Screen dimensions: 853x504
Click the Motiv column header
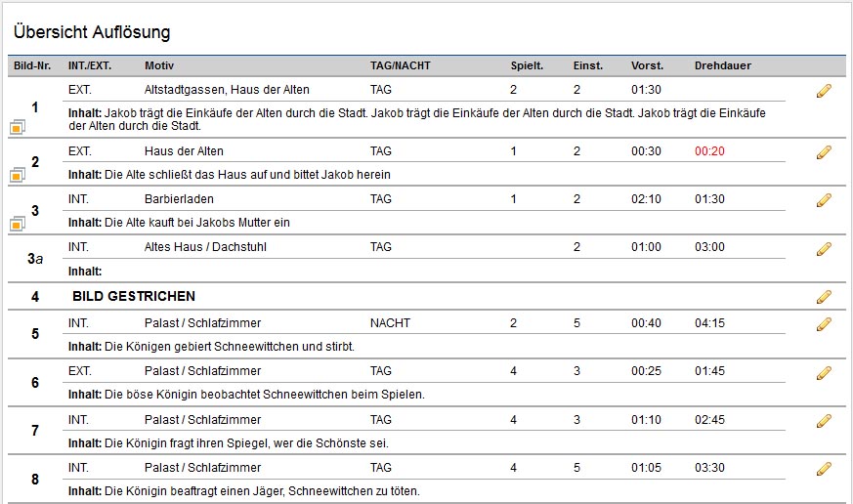click(x=159, y=65)
